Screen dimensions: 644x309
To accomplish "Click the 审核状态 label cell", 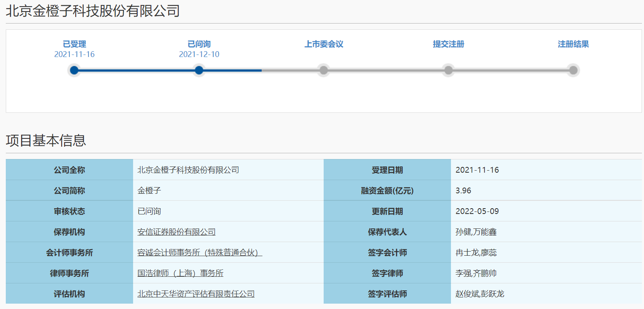I will (69, 211).
